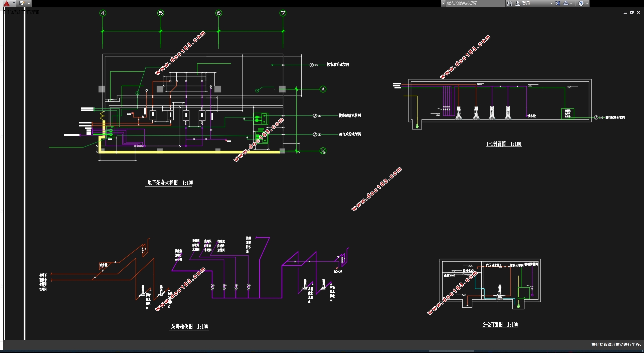Select grid axis bubble number 7
This screenshot has width=644, height=353.
tap(283, 13)
